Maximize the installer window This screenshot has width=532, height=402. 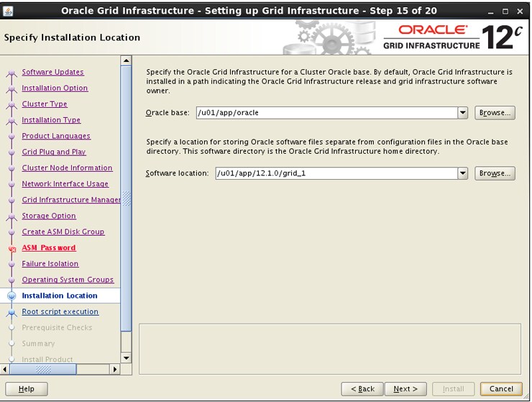pyautogui.click(x=505, y=12)
